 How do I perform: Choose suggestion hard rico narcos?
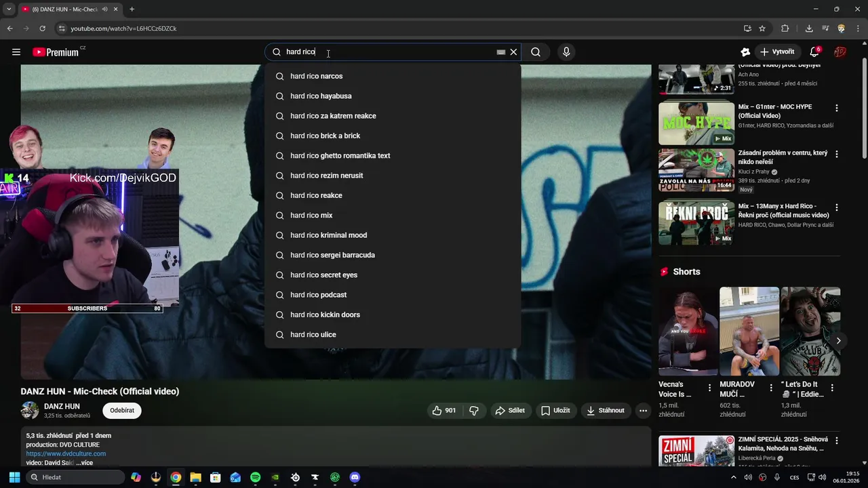tap(393, 76)
